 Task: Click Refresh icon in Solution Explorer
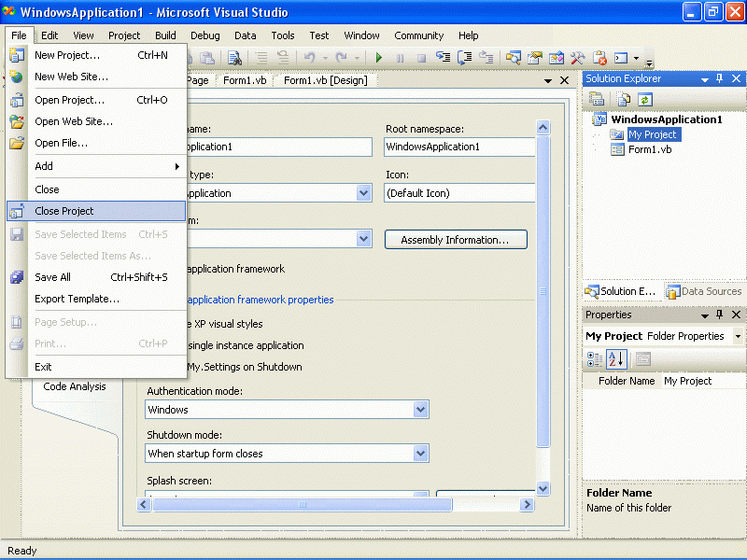[645, 99]
